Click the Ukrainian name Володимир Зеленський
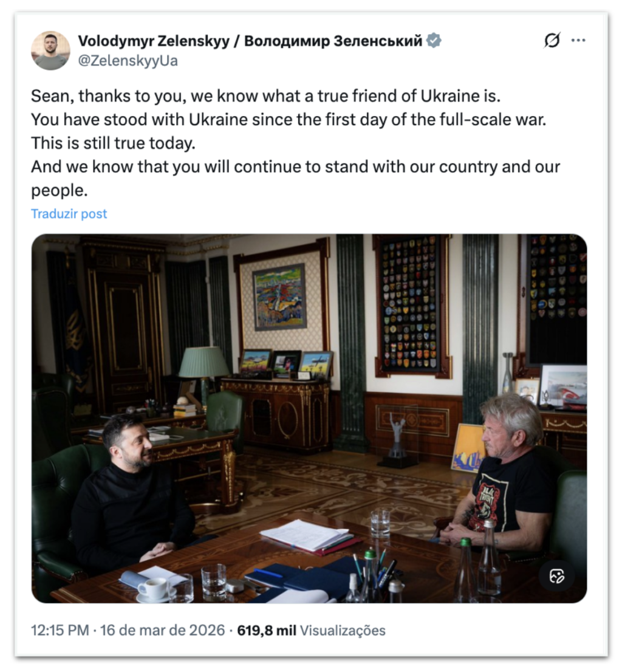 coord(333,41)
